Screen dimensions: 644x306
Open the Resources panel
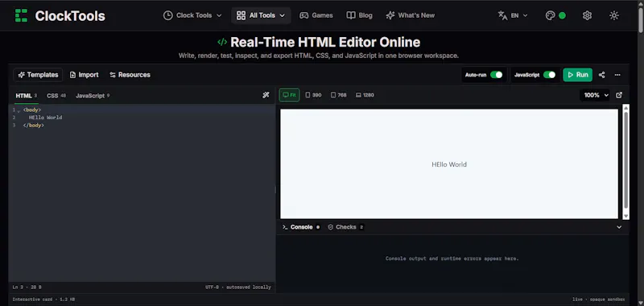(130, 75)
